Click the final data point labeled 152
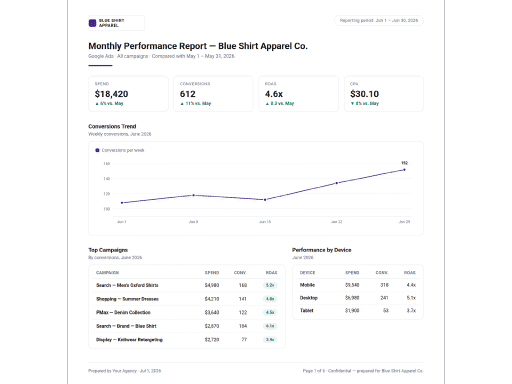This screenshot has width=512, height=384. pos(404,170)
